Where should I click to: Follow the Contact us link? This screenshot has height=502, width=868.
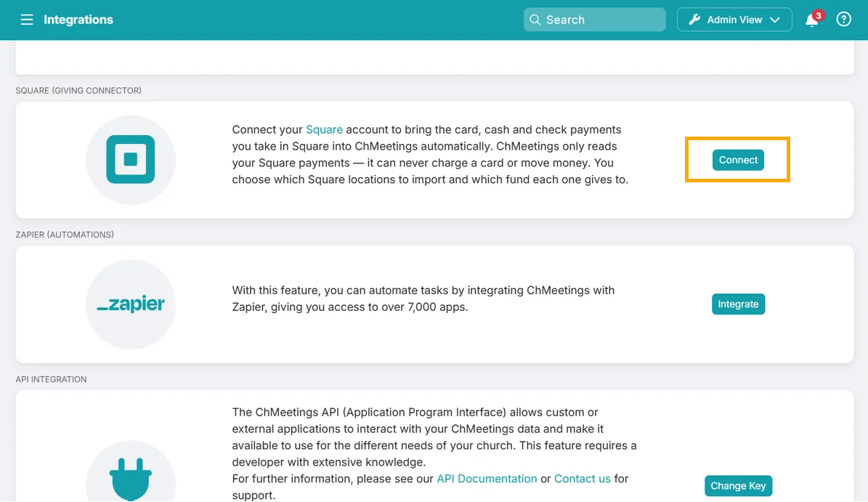(583, 479)
